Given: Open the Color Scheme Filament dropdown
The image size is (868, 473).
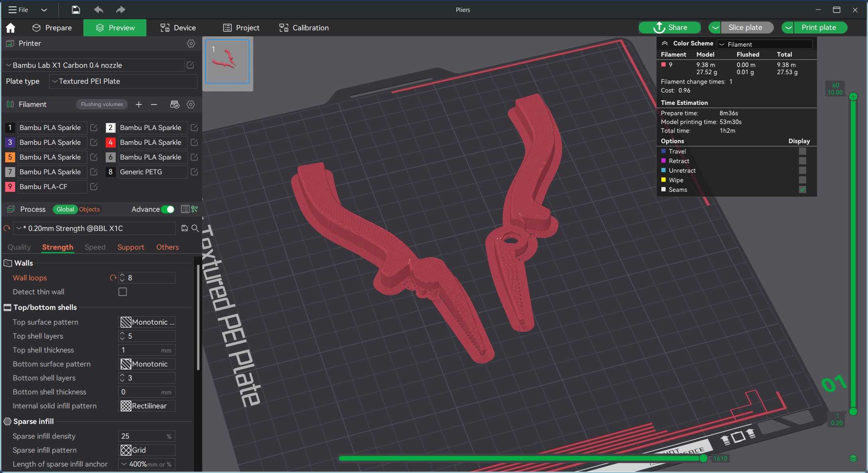Looking at the screenshot, I should [764, 44].
